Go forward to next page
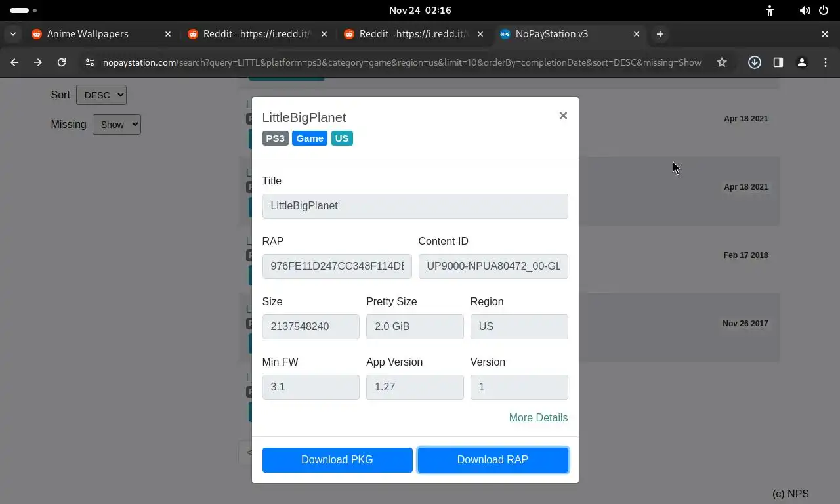 [x=38, y=62]
